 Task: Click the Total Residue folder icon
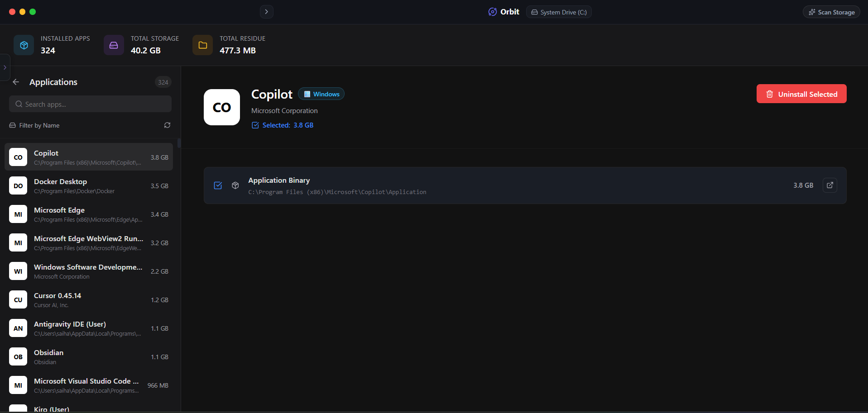click(203, 45)
